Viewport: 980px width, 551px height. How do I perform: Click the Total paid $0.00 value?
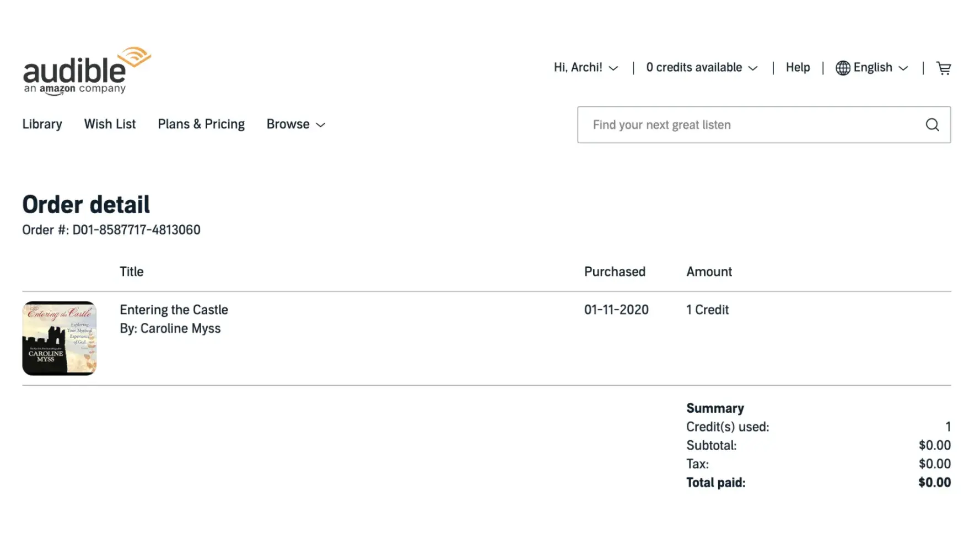pyautogui.click(x=934, y=483)
